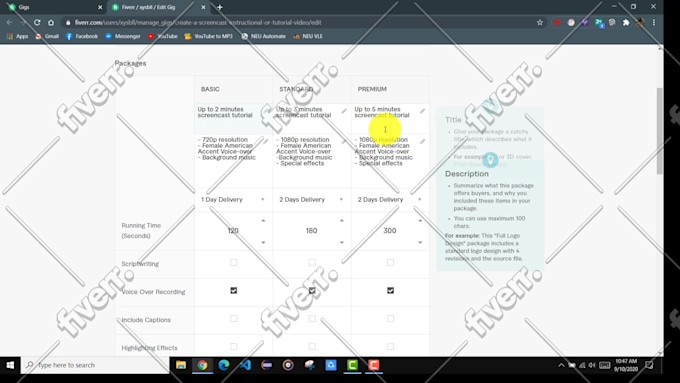Open the Chrome three-dot menu
This screenshot has height=383, width=680.
coord(654,23)
